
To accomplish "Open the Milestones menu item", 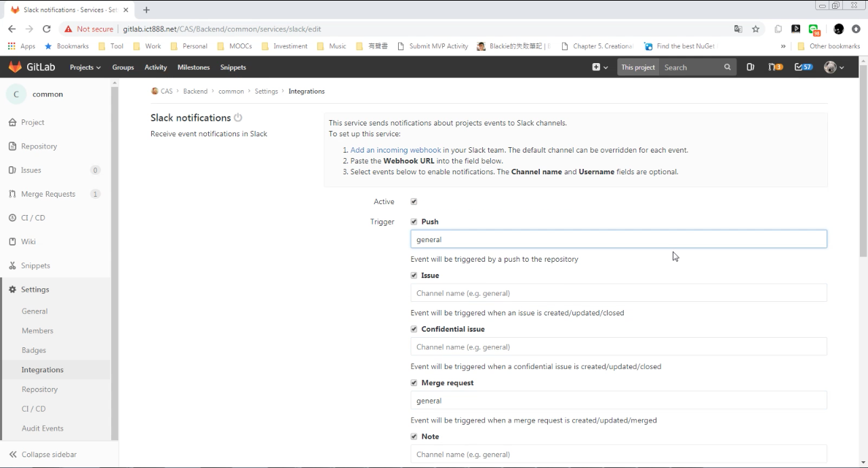I will 193,67.
